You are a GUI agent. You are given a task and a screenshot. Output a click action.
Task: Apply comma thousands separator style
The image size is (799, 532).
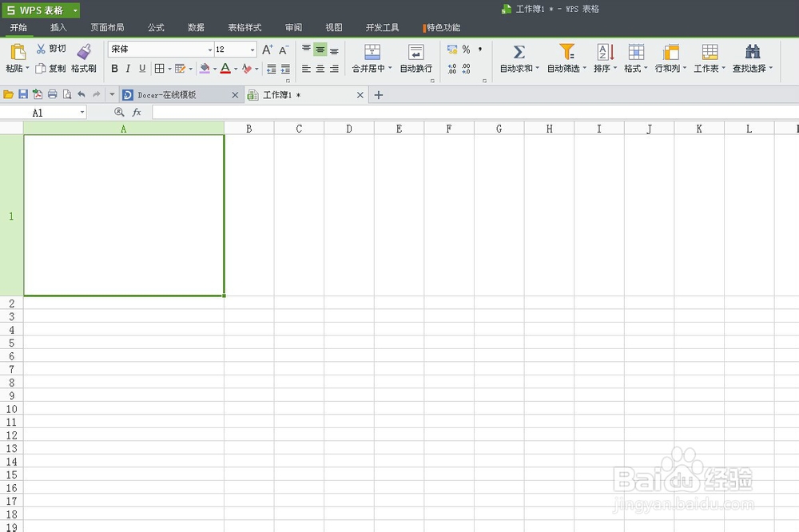[480, 50]
